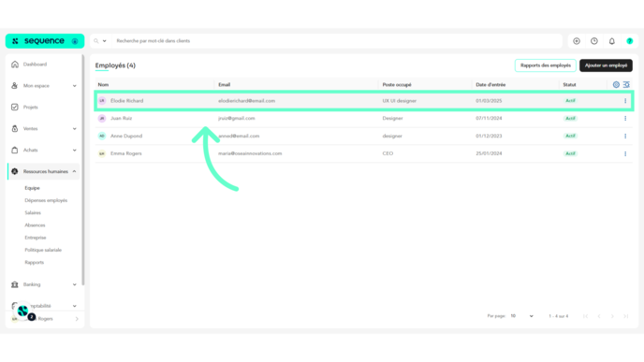Screen dimensions: 644x362
Task: Open the Salaires submenu item
Action: 33,212
